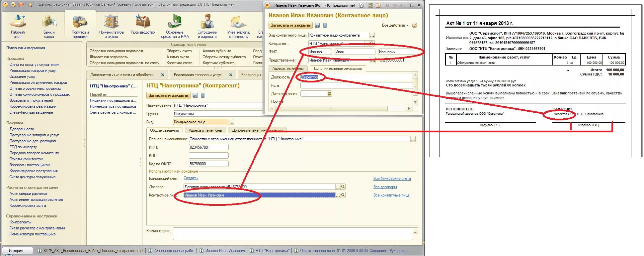The width and height of the screenshot is (644, 256).
Task: Open Карточка счета report
Action: (x=179, y=63)
